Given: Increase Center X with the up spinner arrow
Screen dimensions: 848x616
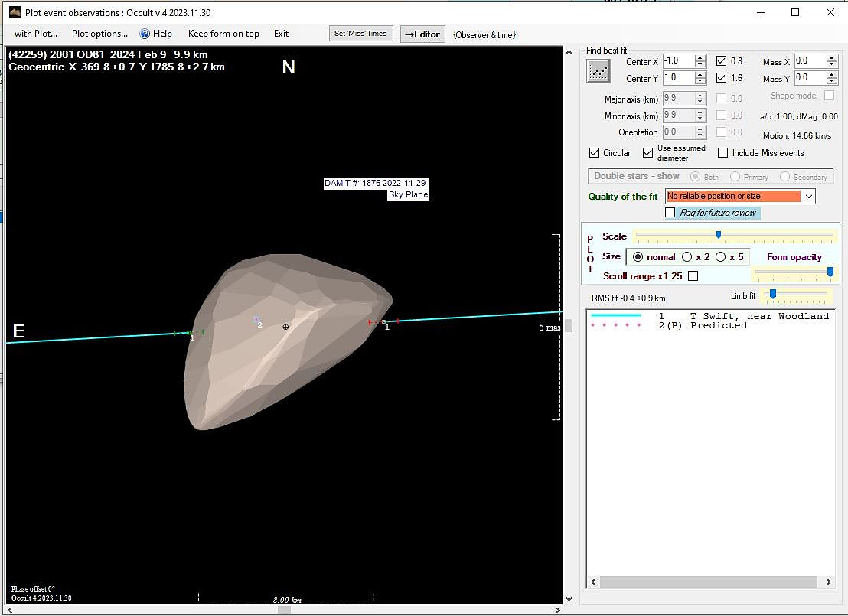Looking at the screenshot, I should (700, 58).
